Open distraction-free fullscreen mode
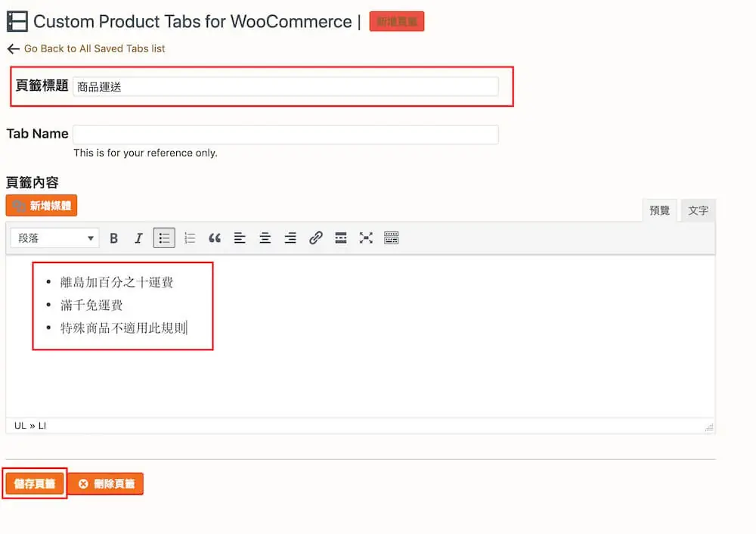756x534 pixels. tap(366, 238)
